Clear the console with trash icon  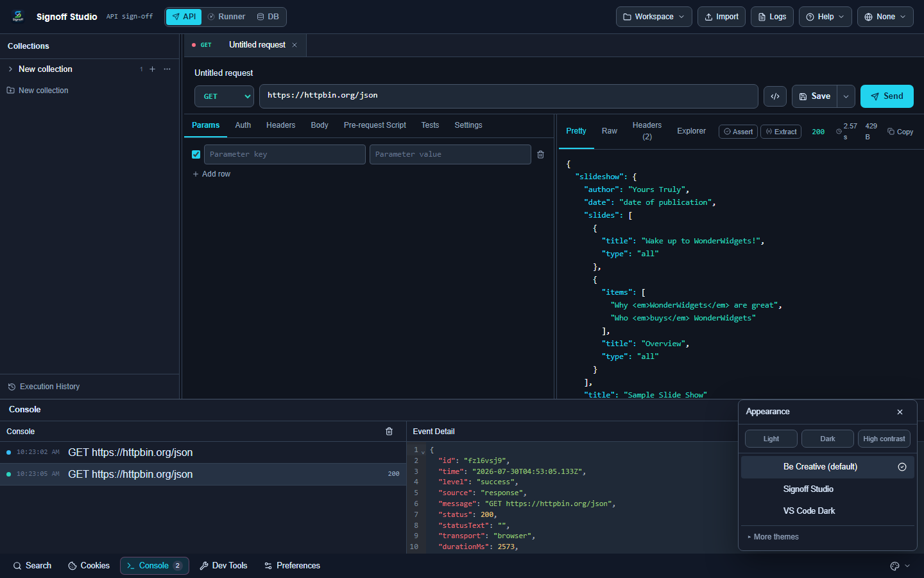[x=389, y=432]
